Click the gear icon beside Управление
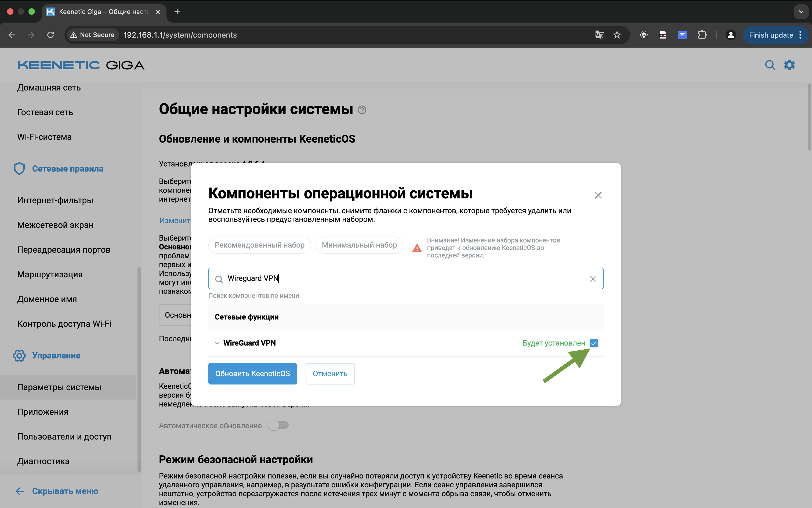The image size is (812, 508). click(19, 355)
